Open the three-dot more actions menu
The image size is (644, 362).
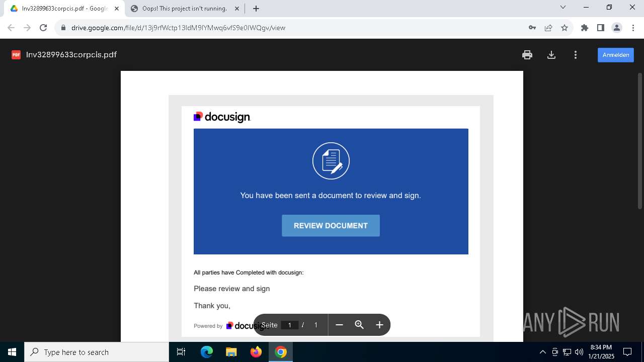point(576,55)
